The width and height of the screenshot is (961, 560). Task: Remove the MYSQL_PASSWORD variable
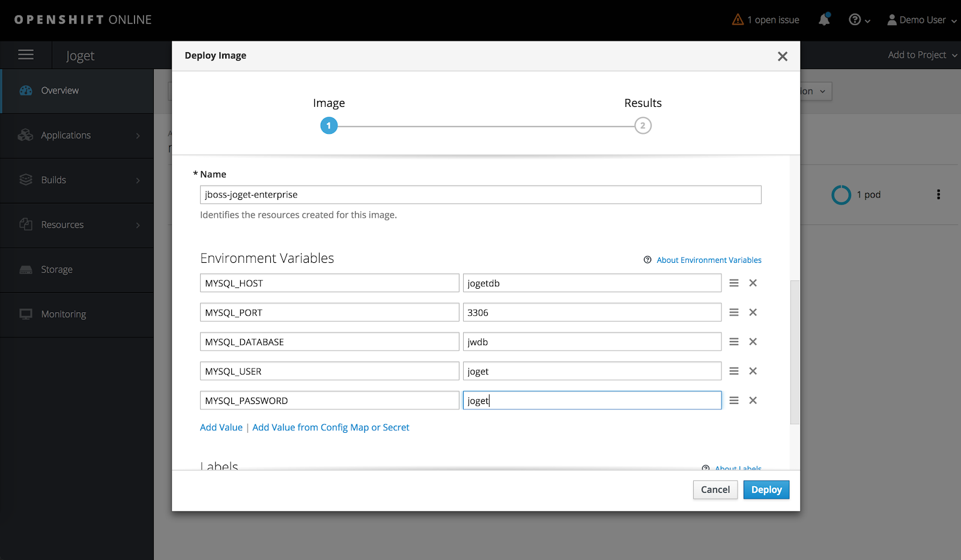pyautogui.click(x=753, y=400)
